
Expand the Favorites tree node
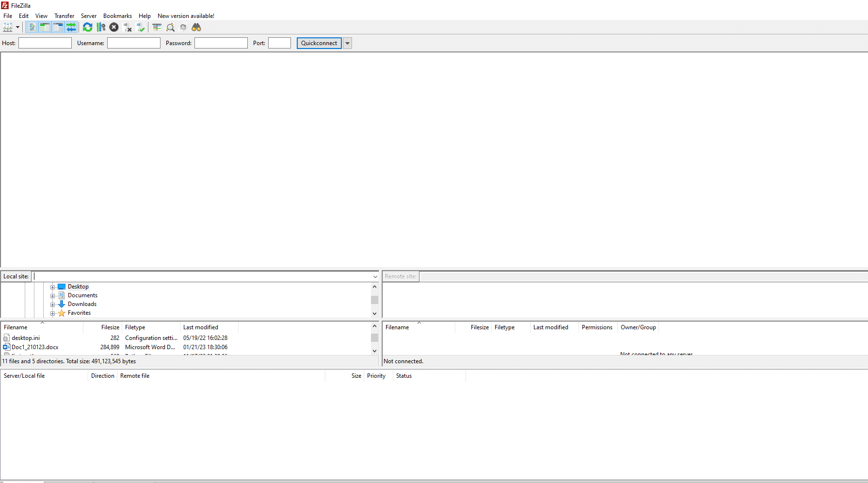[x=52, y=313]
